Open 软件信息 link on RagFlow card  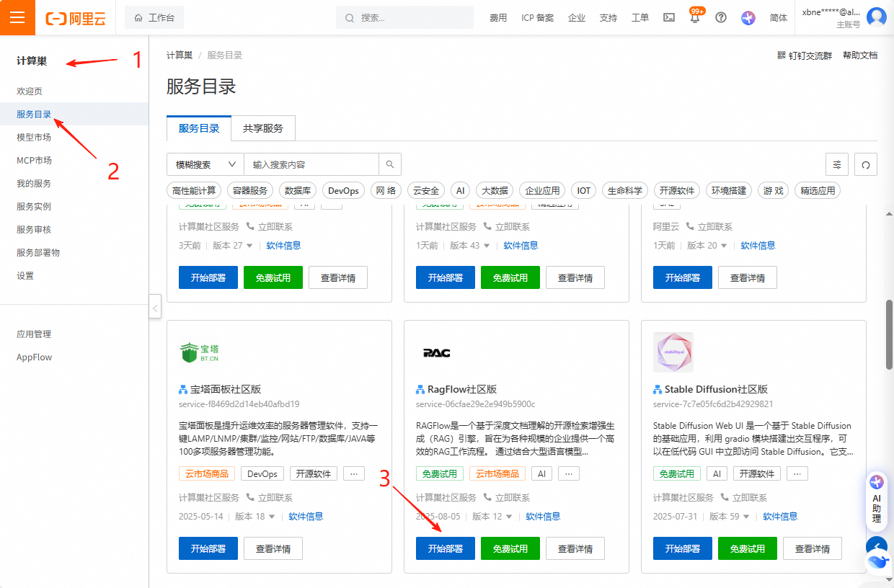pos(543,516)
